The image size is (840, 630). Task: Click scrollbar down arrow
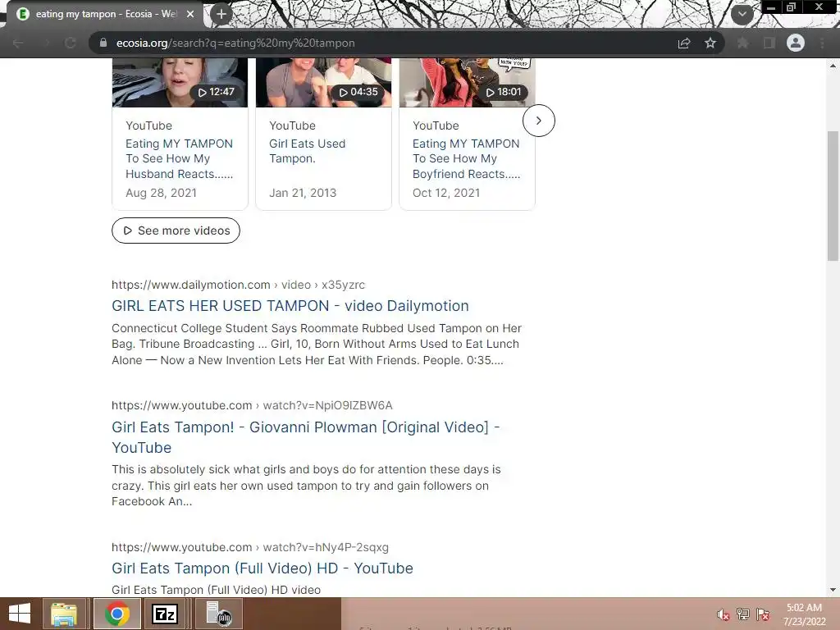(833, 591)
